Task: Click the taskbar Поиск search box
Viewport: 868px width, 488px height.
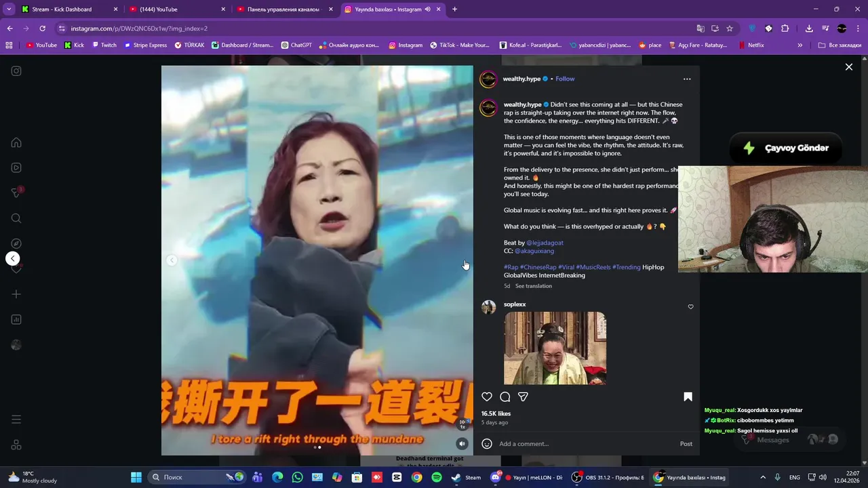Action: [x=197, y=477]
